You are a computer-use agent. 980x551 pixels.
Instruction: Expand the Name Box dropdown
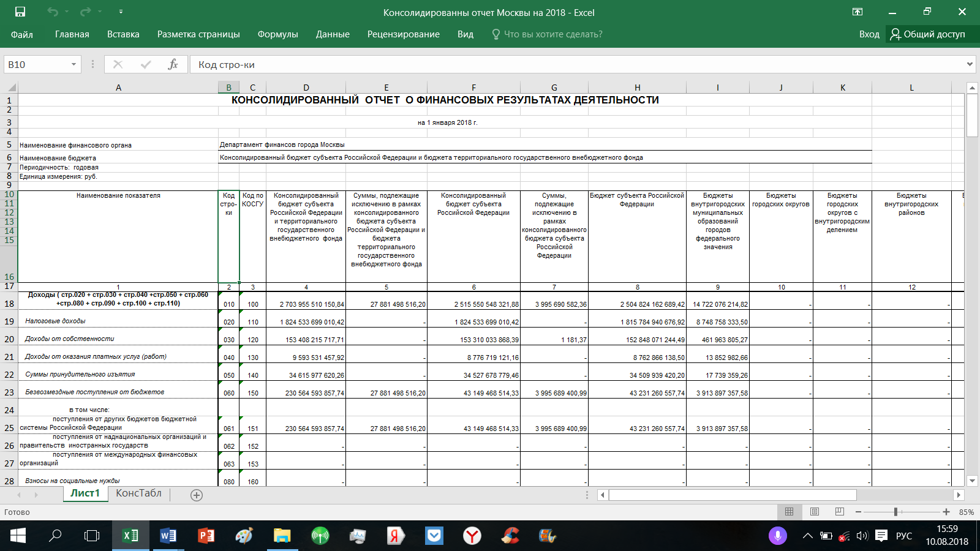pos(73,64)
